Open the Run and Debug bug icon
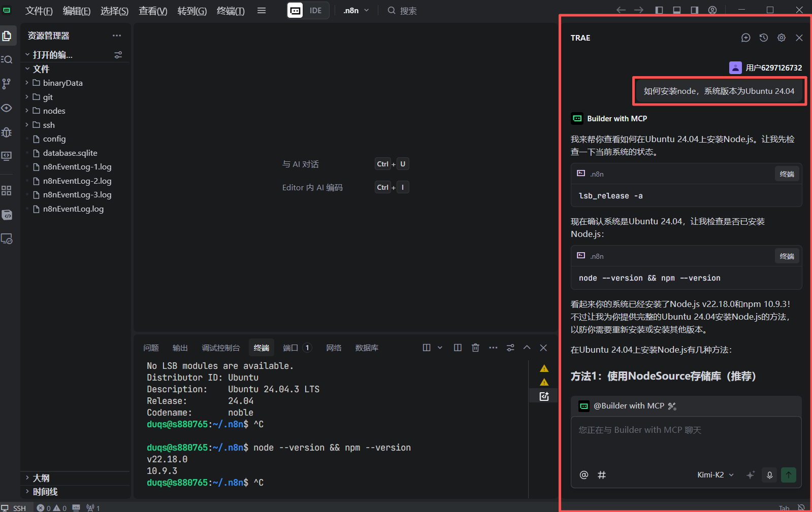This screenshot has height=512, width=812. click(7, 132)
